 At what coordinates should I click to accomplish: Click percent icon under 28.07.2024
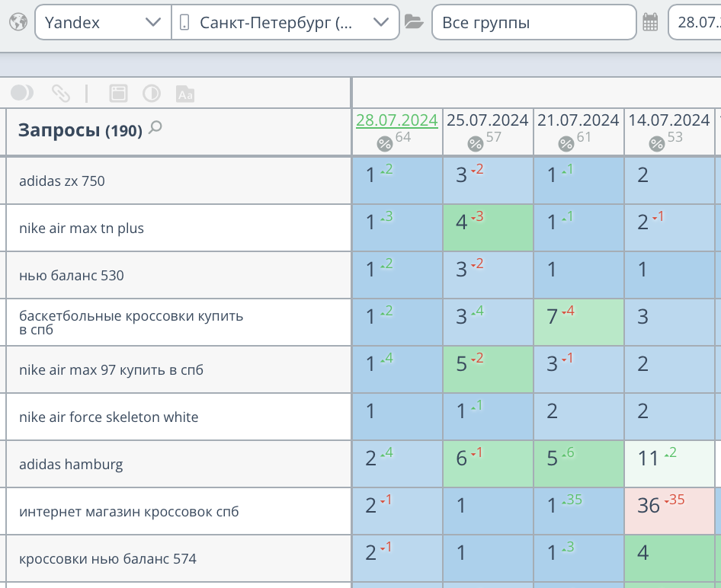tap(385, 144)
